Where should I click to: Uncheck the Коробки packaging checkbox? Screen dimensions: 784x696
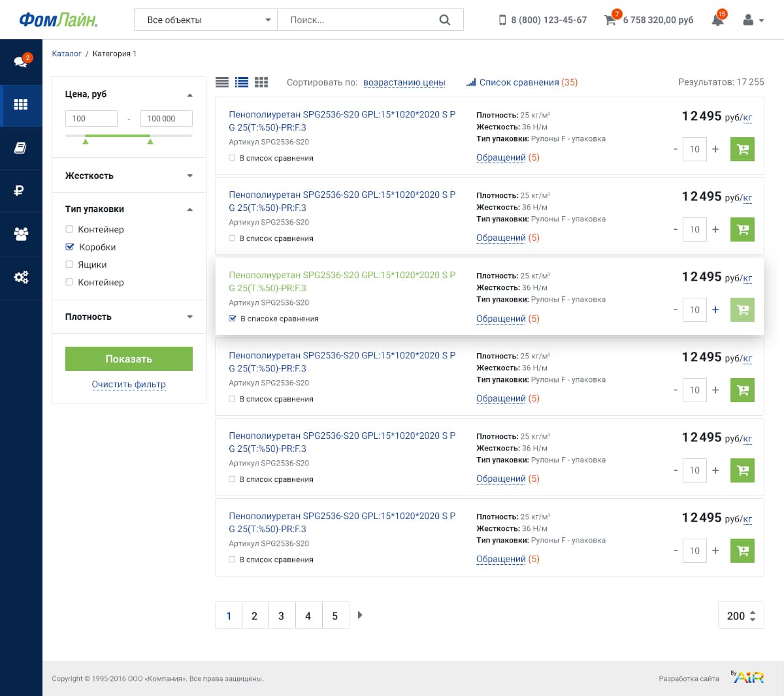click(70, 247)
